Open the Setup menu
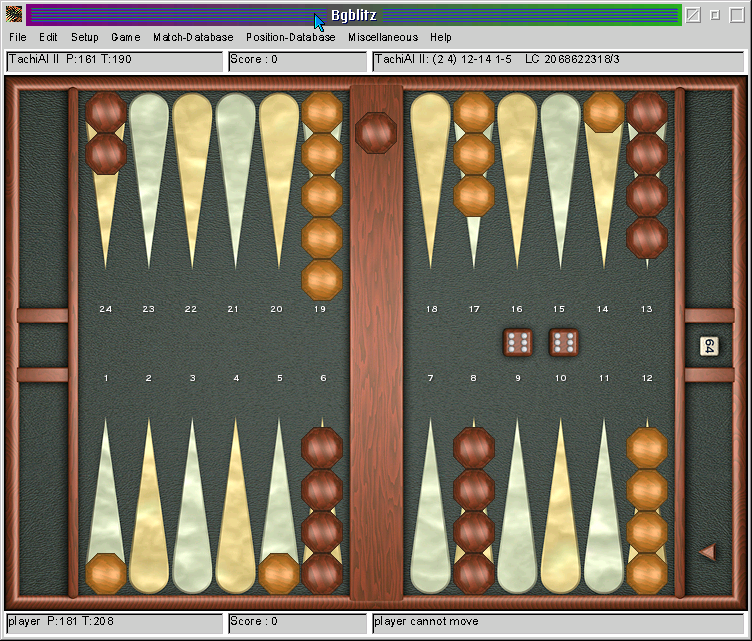The width and height of the screenshot is (752, 641). coord(85,37)
